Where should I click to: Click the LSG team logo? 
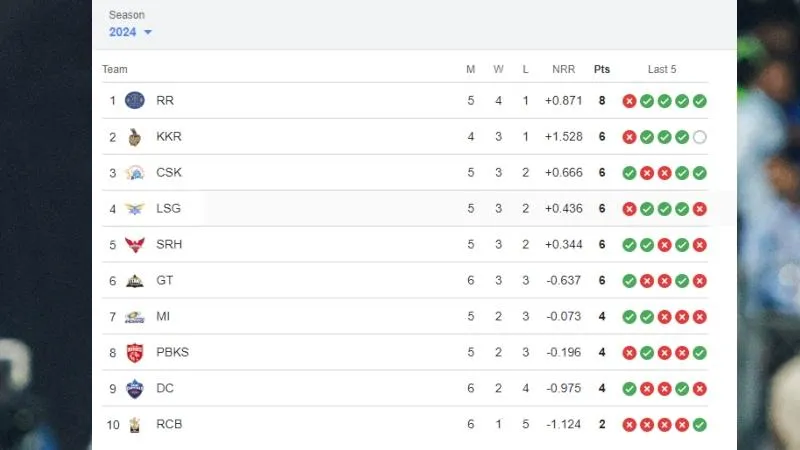tap(135, 209)
